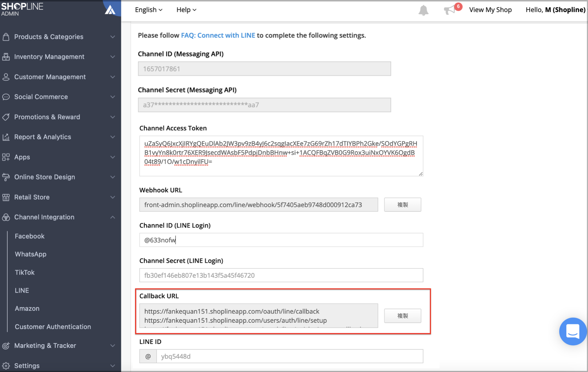Click the Promotions & Reward tag icon
Viewport: 588px width, 372px height.
pyautogui.click(x=6, y=117)
